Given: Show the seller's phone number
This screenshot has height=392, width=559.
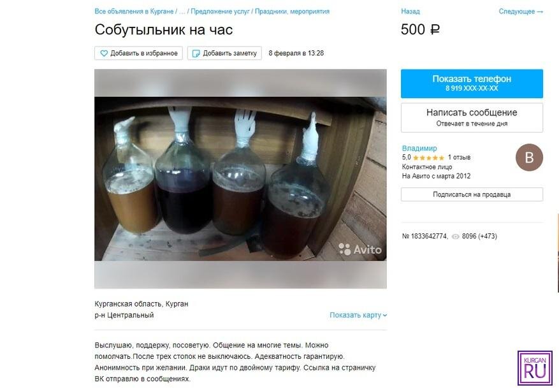Looking at the screenshot, I should click(472, 83).
